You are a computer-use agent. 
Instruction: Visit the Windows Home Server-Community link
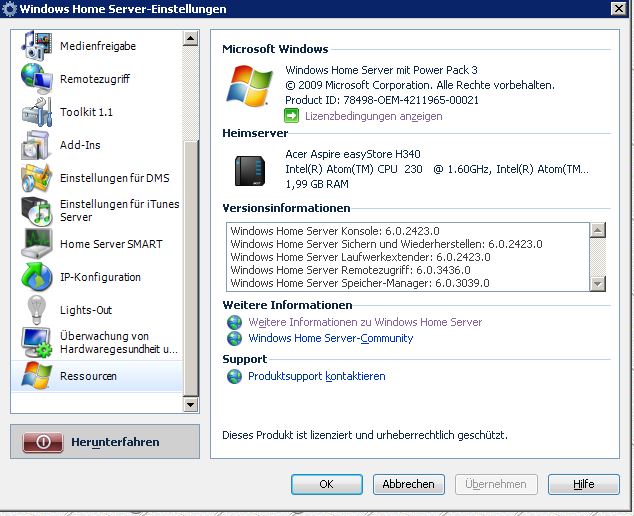click(x=330, y=338)
